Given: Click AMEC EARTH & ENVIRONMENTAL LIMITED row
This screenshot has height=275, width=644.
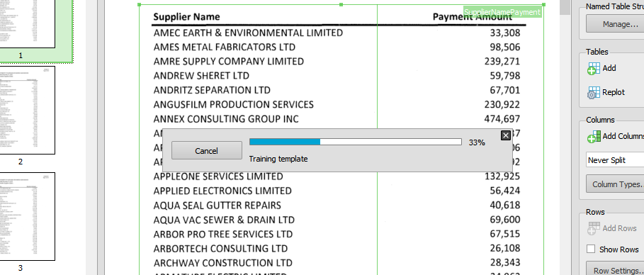Looking at the screenshot, I should tap(248, 33).
